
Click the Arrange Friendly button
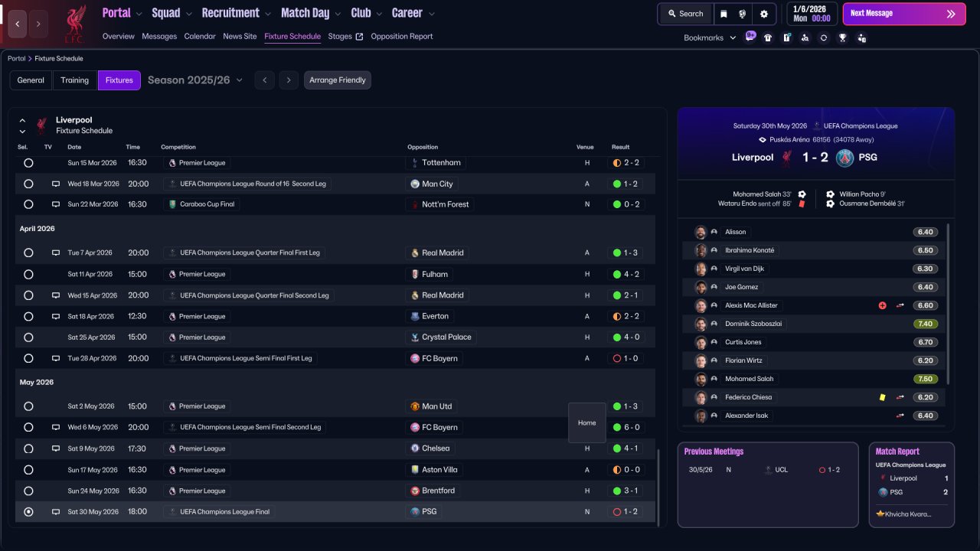338,80
